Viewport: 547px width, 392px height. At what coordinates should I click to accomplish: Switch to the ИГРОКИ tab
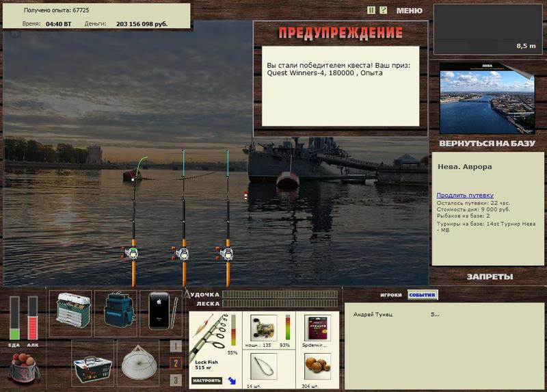pos(391,295)
